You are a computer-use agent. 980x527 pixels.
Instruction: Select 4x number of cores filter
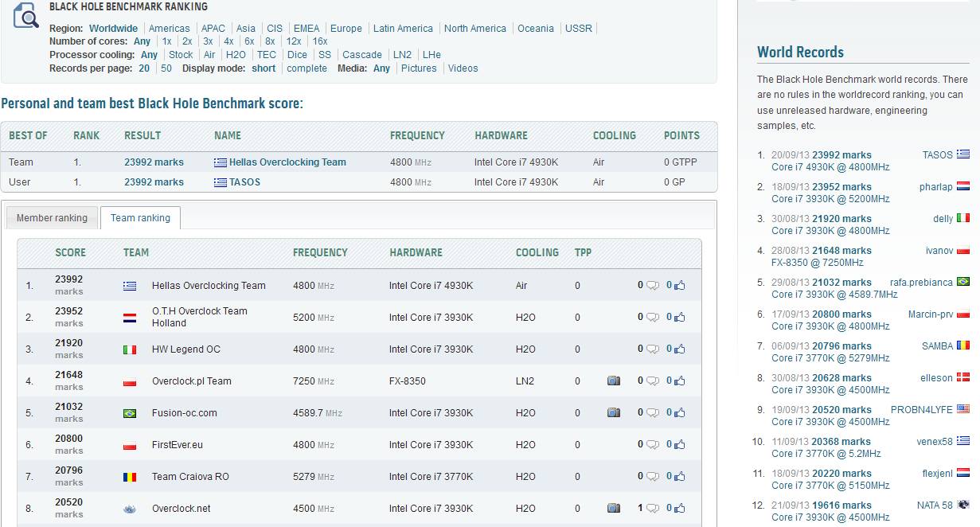(228, 41)
